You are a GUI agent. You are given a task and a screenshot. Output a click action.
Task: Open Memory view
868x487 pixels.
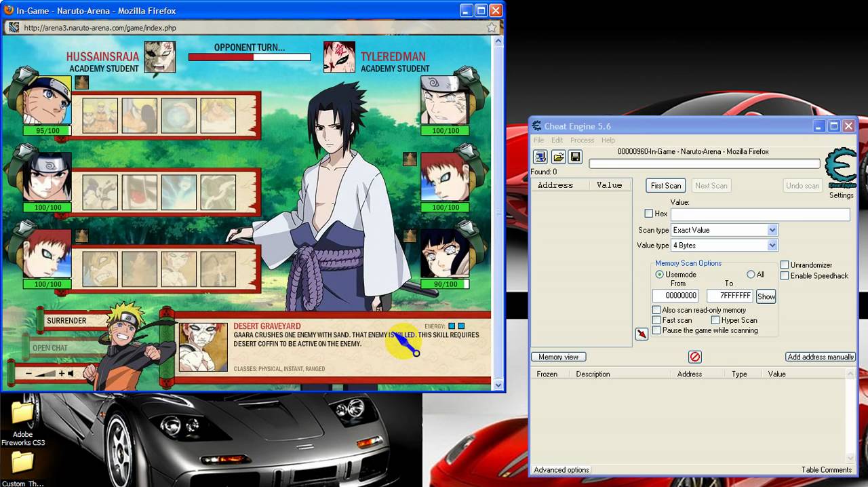(x=559, y=357)
